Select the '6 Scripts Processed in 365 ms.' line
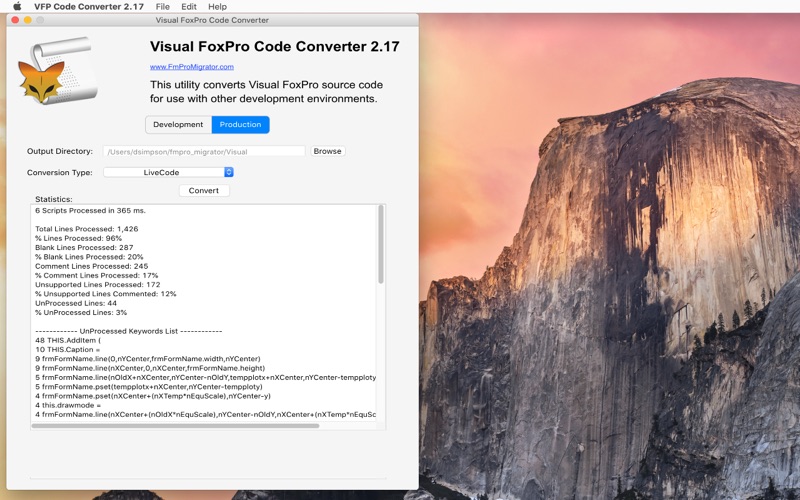 point(90,210)
